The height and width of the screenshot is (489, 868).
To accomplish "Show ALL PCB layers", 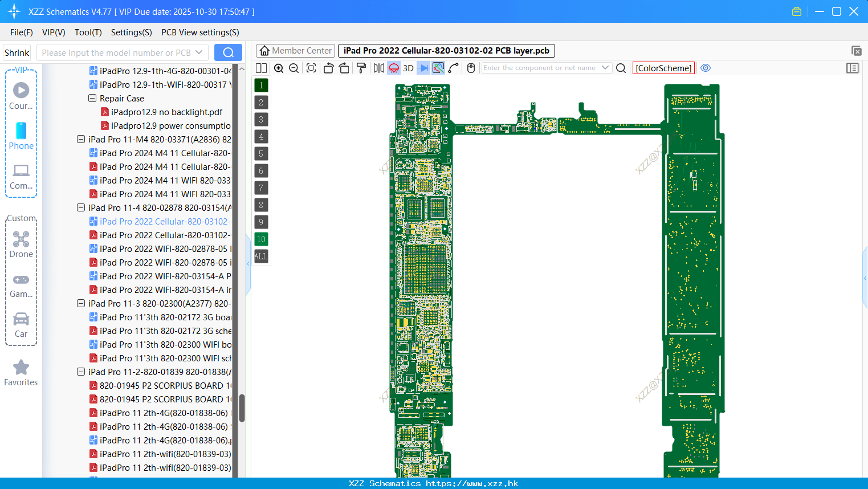I will point(261,256).
